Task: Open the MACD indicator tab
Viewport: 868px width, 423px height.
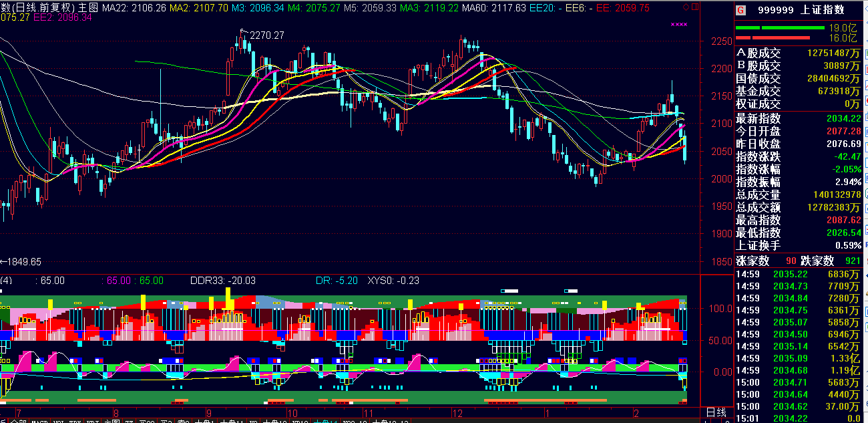Action: click(x=39, y=421)
